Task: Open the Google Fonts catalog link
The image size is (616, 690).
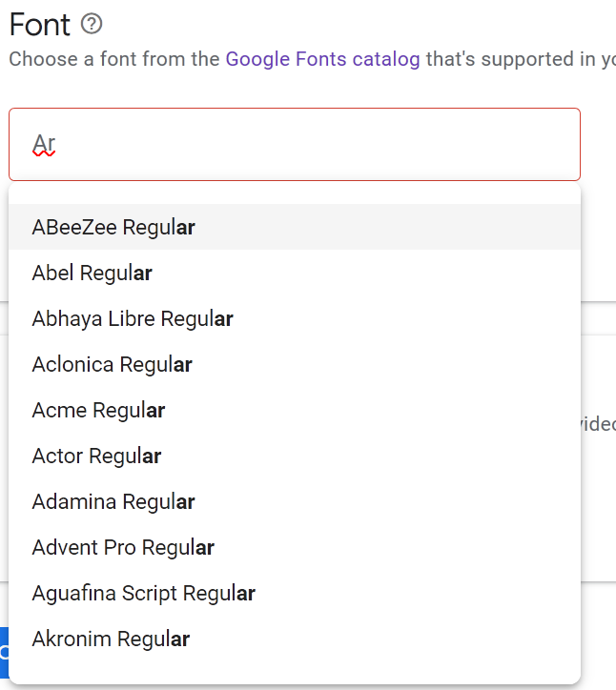Action: pos(322,59)
